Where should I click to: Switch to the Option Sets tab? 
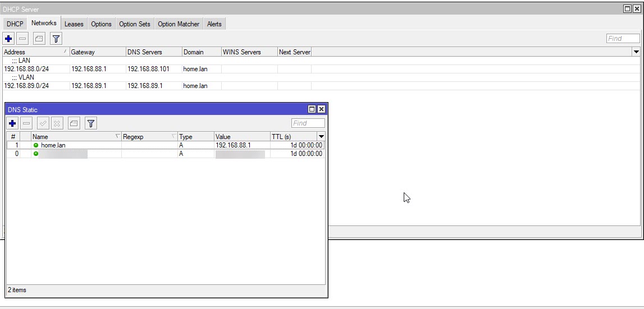(x=135, y=24)
